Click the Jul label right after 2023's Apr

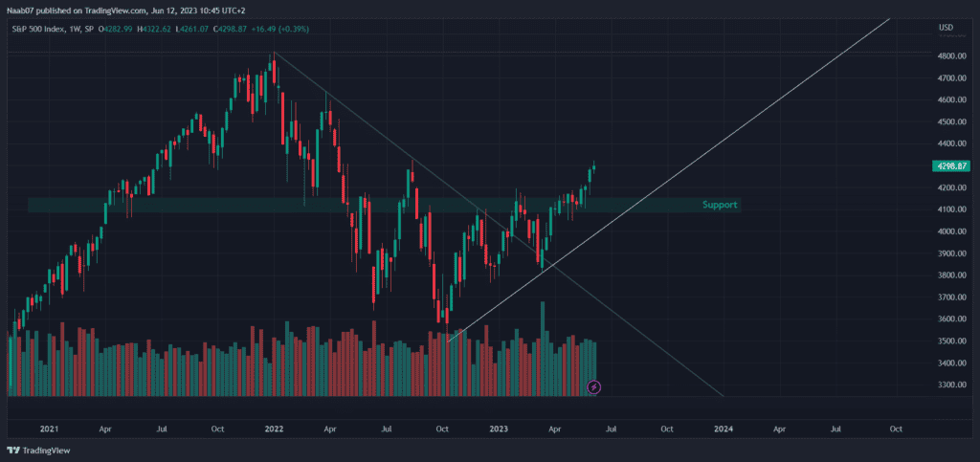click(611, 429)
